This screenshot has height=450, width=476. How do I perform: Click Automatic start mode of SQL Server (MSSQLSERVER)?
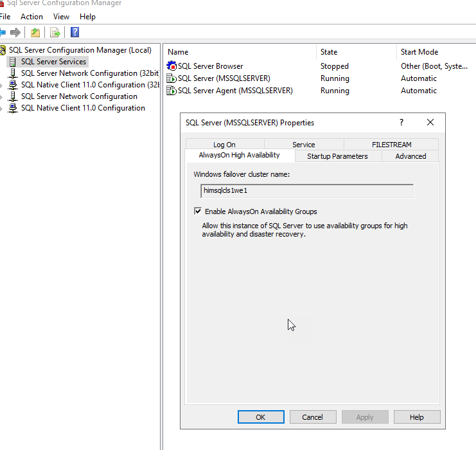tap(419, 78)
